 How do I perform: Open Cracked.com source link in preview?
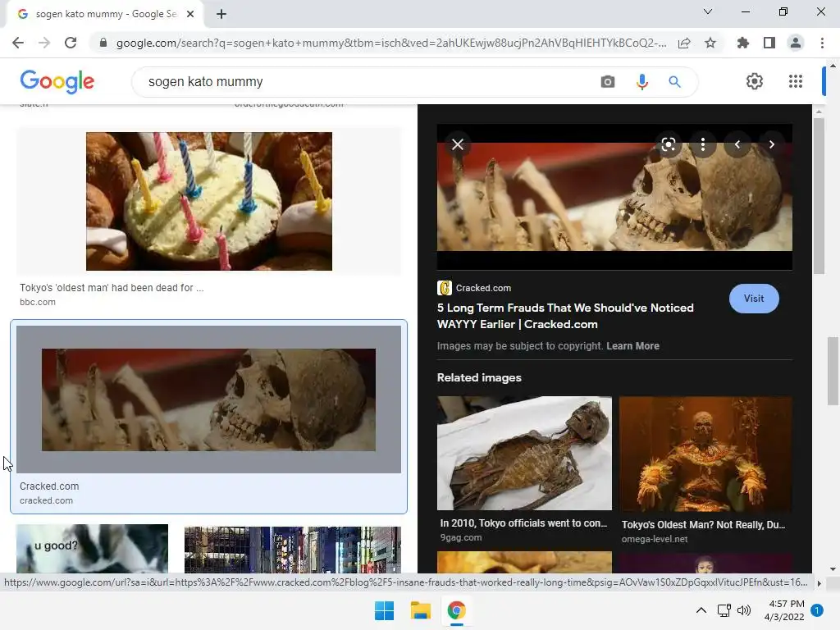coord(475,288)
